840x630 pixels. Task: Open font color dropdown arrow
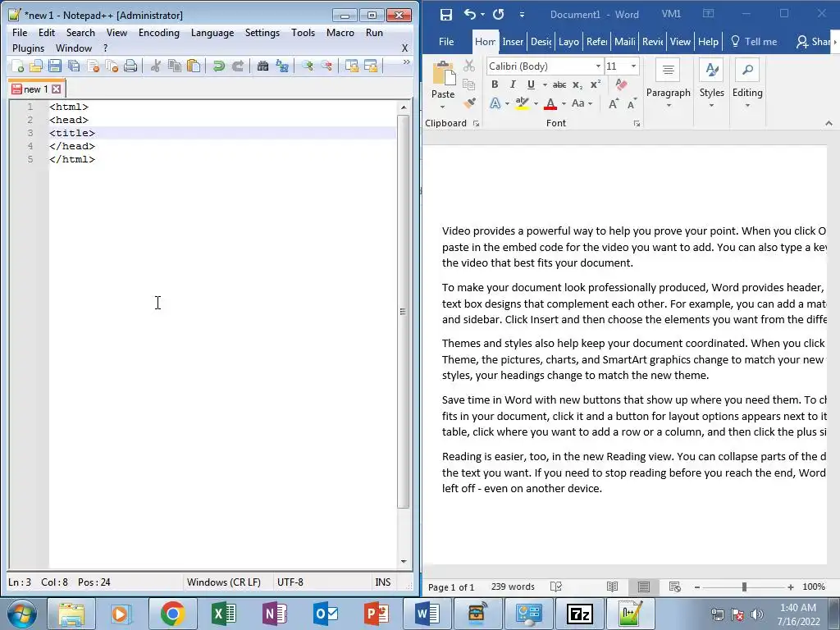(x=564, y=104)
